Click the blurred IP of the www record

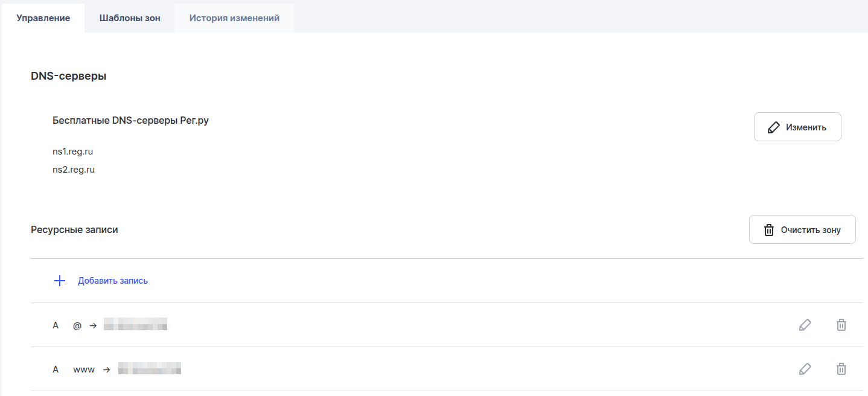(x=150, y=369)
